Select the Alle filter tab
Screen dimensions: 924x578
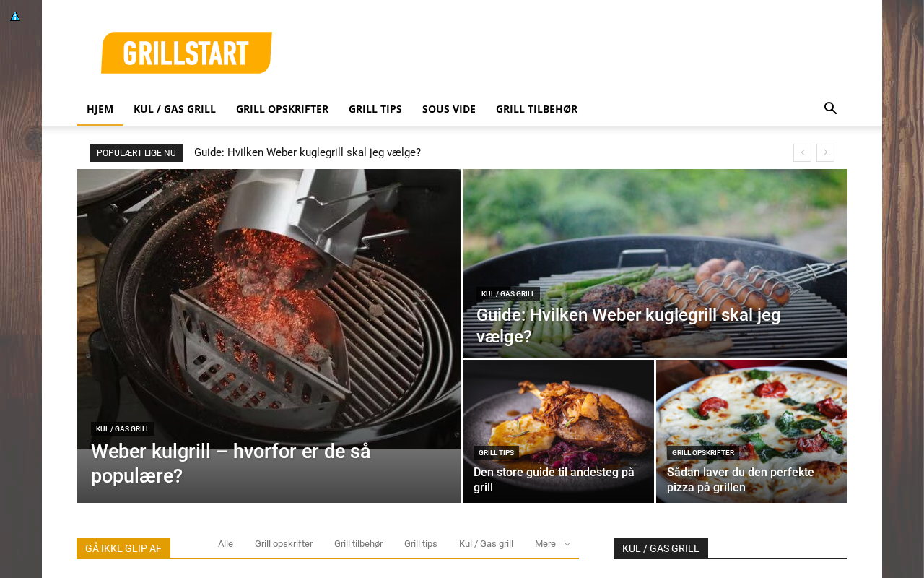[x=225, y=544]
